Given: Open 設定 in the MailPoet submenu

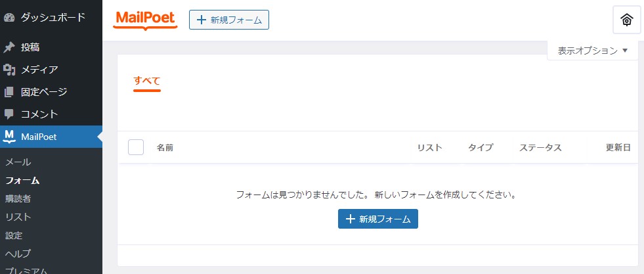Looking at the screenshot, I should [14, 235].
